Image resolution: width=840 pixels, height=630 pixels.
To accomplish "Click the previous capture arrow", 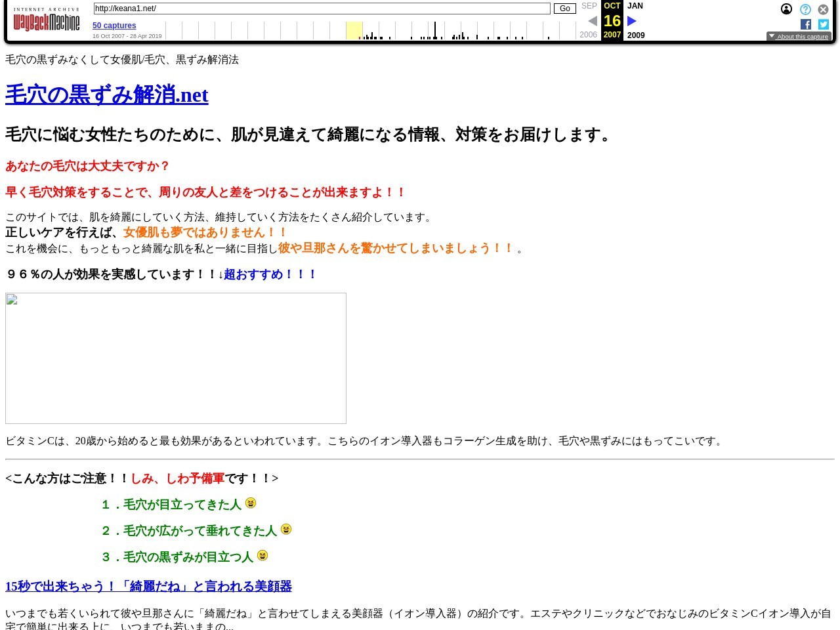I will tap(593, 20).
